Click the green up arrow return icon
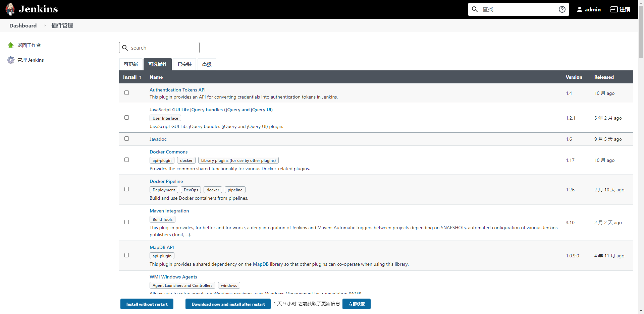The width and height of the screenshot is (644, 314). point(11,45)
